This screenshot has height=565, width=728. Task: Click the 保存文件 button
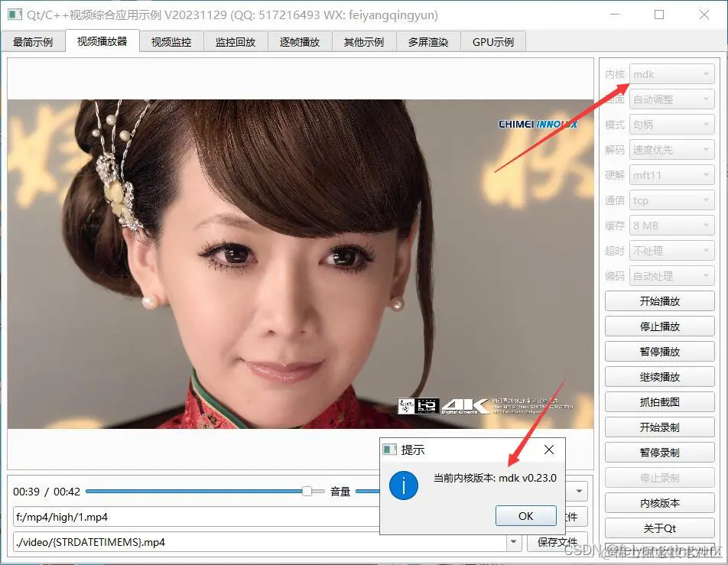click(x=557, y=542)
